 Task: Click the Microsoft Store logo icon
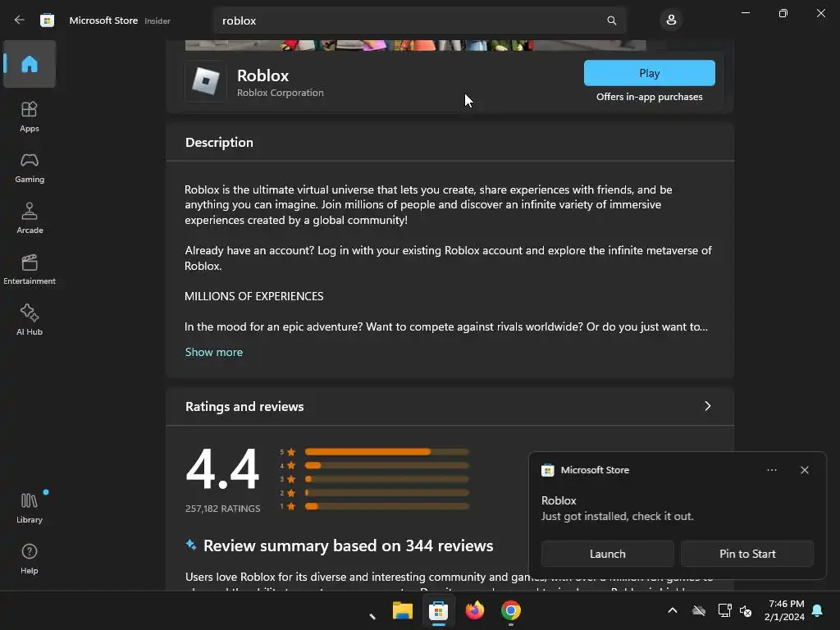[47, 21]
